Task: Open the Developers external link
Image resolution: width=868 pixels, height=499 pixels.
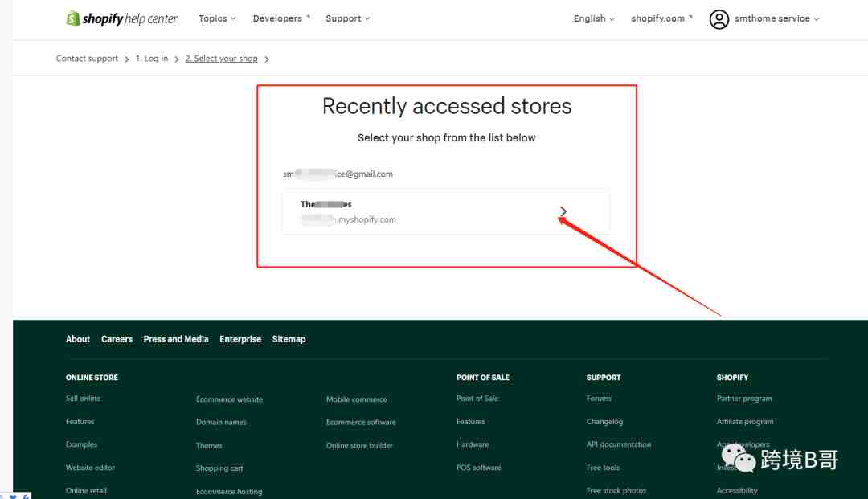Action: coord(281,18)
